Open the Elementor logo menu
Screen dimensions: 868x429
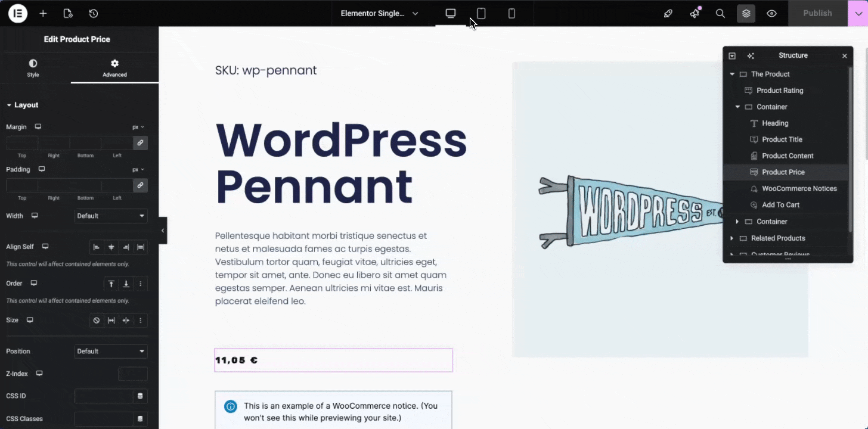click(17, 13)
